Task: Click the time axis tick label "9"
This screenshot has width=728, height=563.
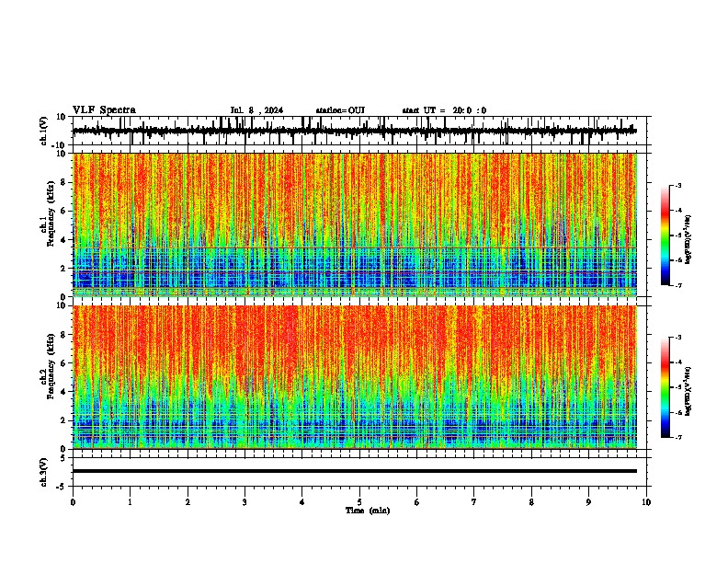Action: click(588, 502)
